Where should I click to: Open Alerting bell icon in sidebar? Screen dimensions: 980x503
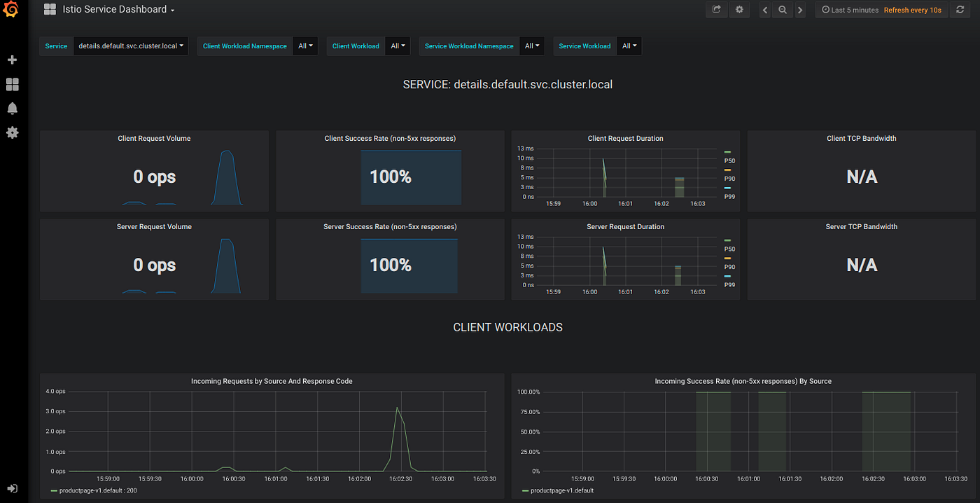click(x=12, y=109)
